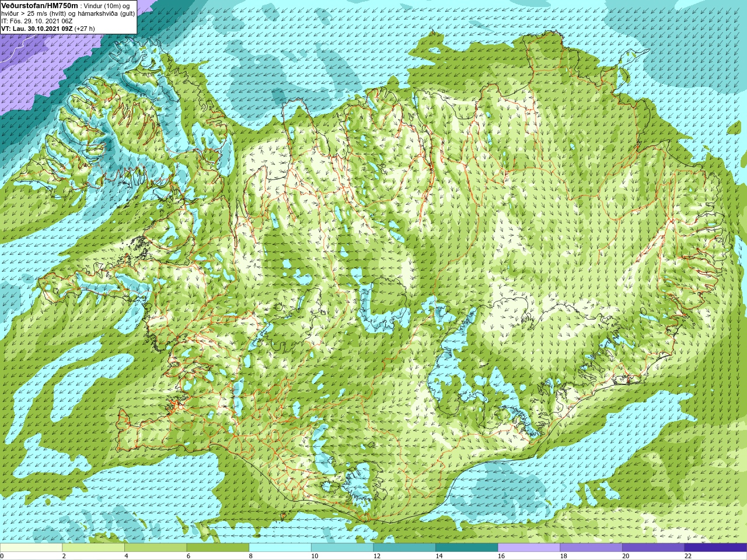The image size is (747, 560).
Task: Click the dark teal 14–16 m/s legend swatch
Action: pos(467,548)
